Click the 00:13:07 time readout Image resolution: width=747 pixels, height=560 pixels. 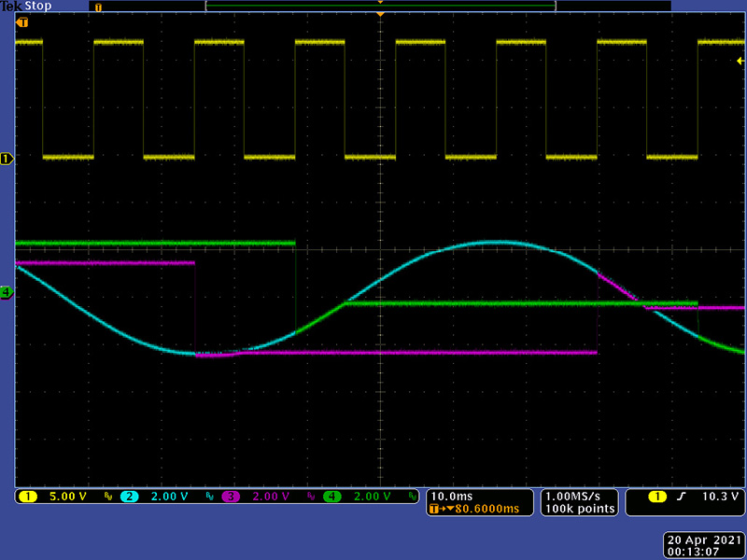click(693, 553)
